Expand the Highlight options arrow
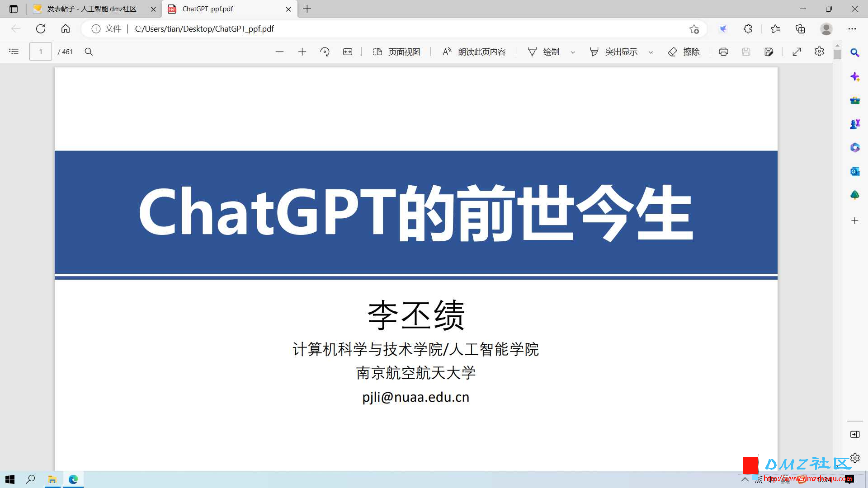Viewport: 868px width, 488px height. 651,52
